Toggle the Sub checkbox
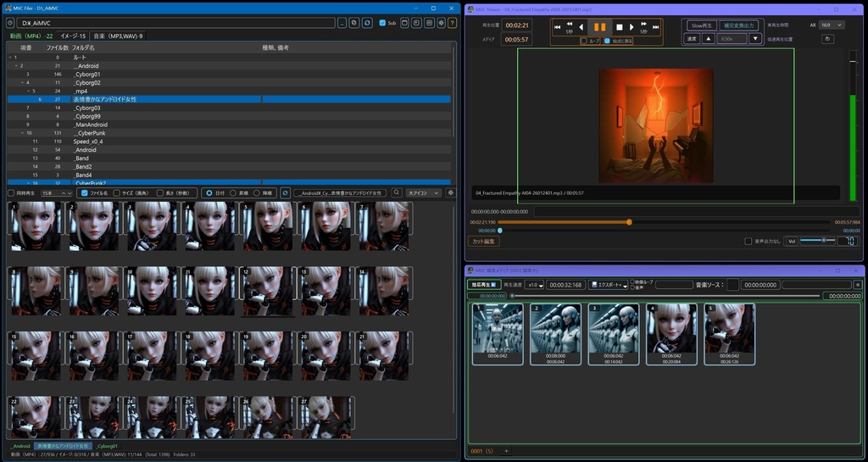Screen dimensions: 868x462 click(382, 23)
